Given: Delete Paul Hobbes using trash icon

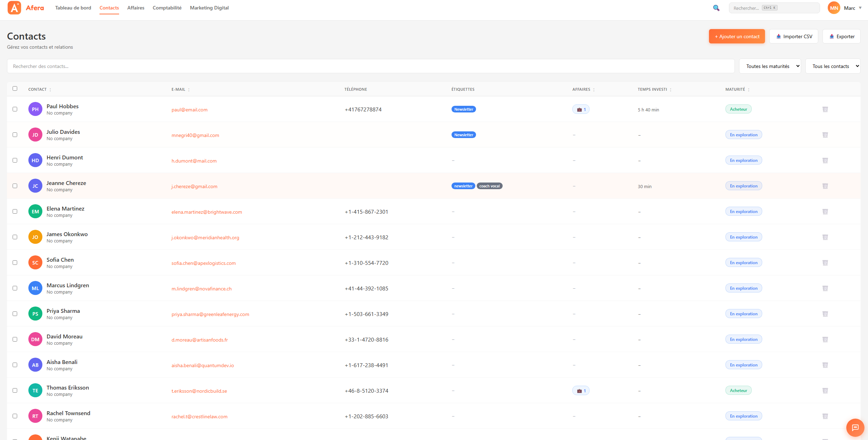Looking at the screenshot, I should [x=825, y=109].
